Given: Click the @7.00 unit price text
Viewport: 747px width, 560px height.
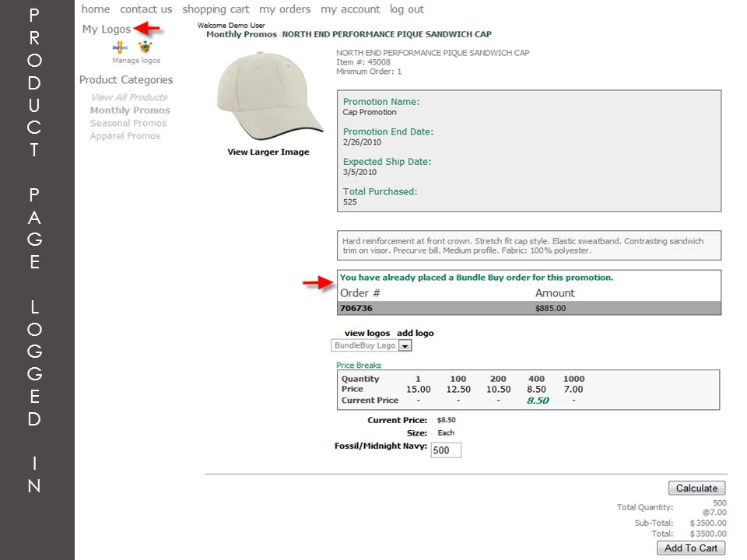Looking at the screenshot, I should pos(714,513).
